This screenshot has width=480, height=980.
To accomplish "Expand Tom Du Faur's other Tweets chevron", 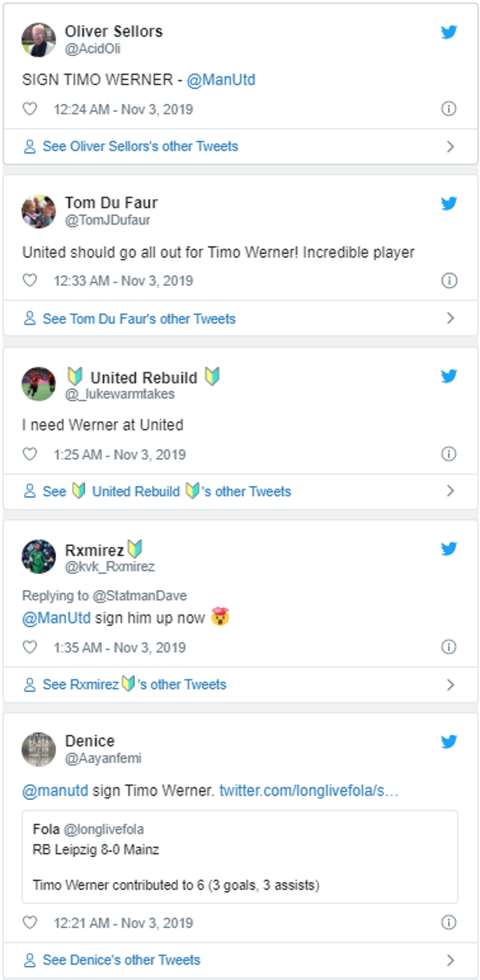I will [450, 319].
